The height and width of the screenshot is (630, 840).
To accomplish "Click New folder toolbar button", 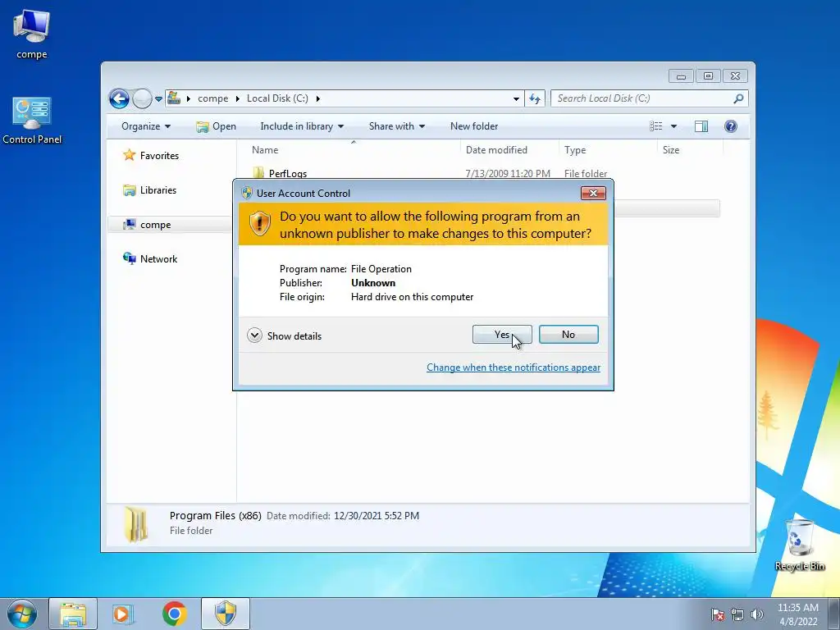I will [474, 126].
